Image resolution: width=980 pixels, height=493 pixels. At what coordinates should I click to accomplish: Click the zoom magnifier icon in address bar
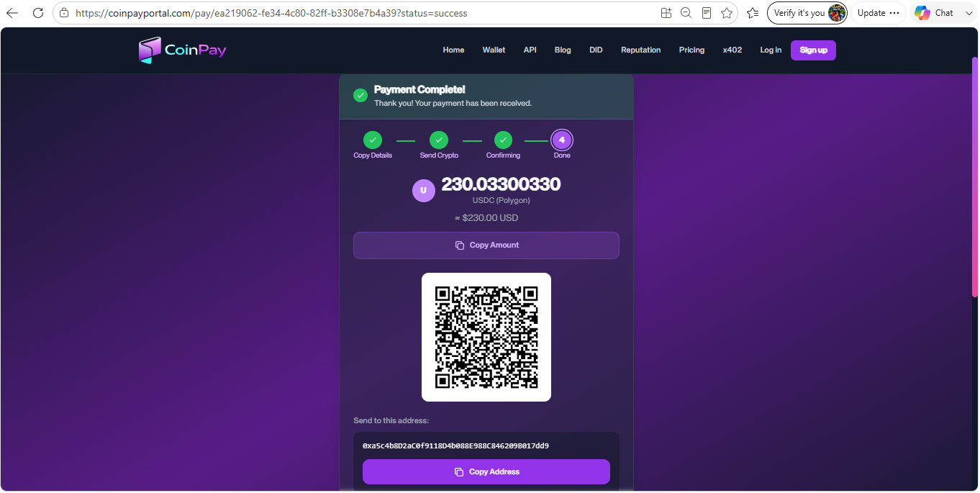[686, 13]
